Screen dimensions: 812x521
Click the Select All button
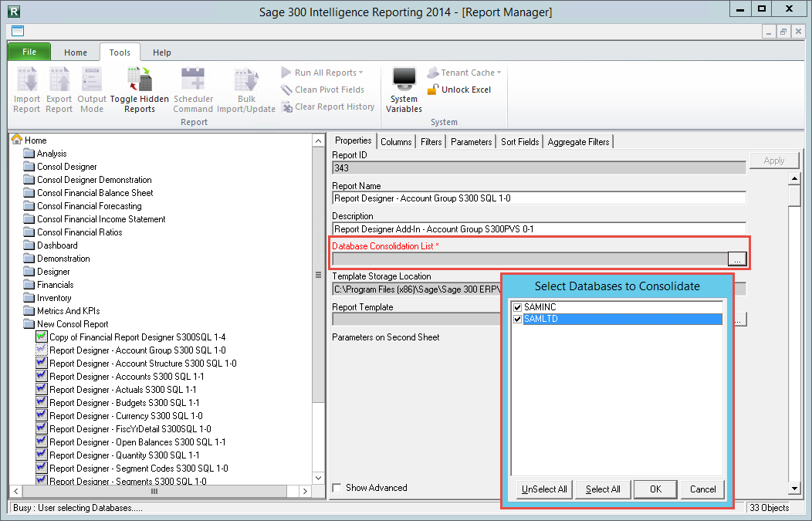(603, 489)
